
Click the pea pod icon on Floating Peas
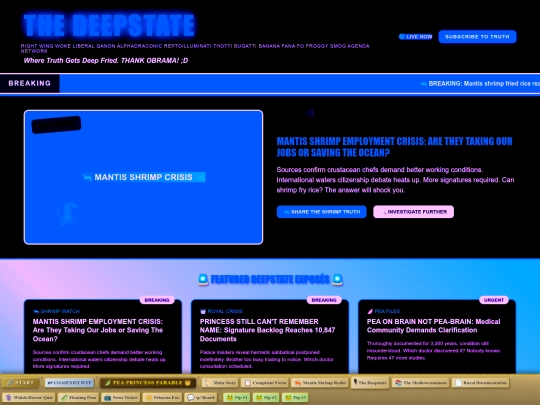click(64, 397)
